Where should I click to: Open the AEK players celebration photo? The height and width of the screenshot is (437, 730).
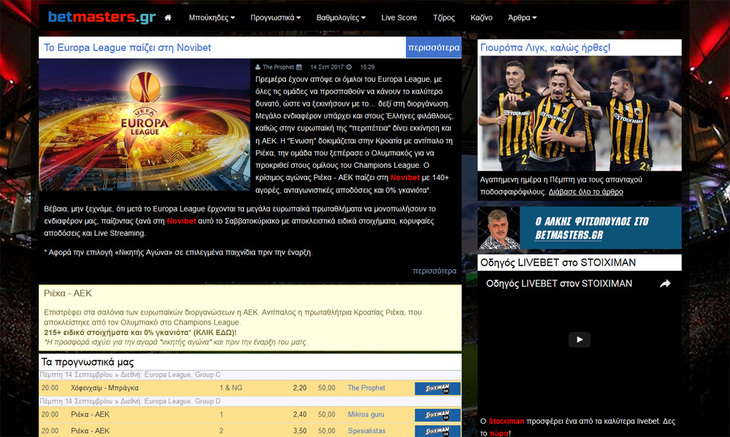[x=579, y=114]
